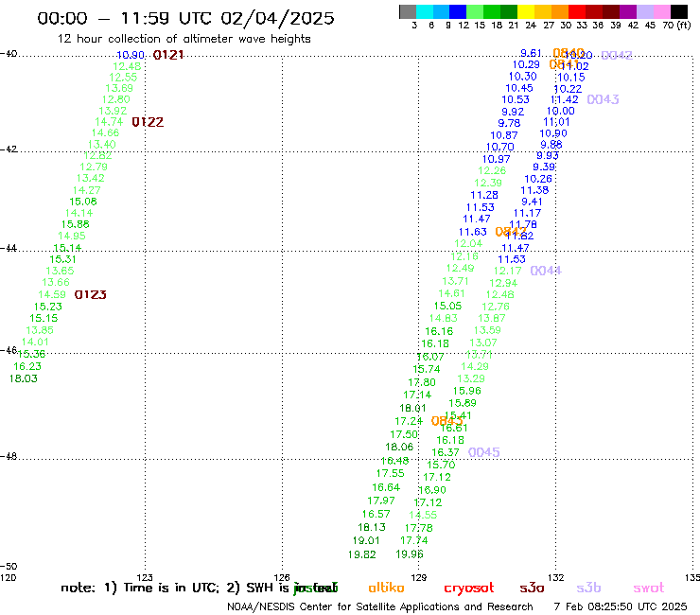This screenshot has width=700, height=615.
Task: Click the wave height value 17.80
Action: [422, 382]
